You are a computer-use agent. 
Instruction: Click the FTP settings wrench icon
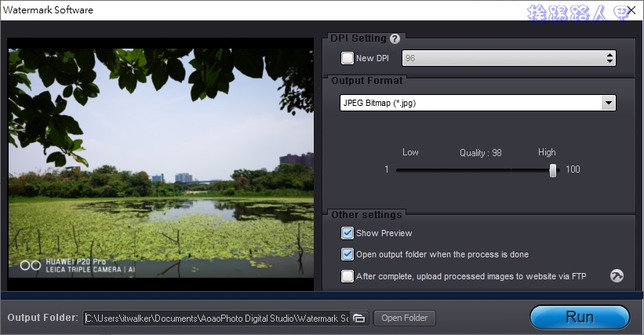617,276
